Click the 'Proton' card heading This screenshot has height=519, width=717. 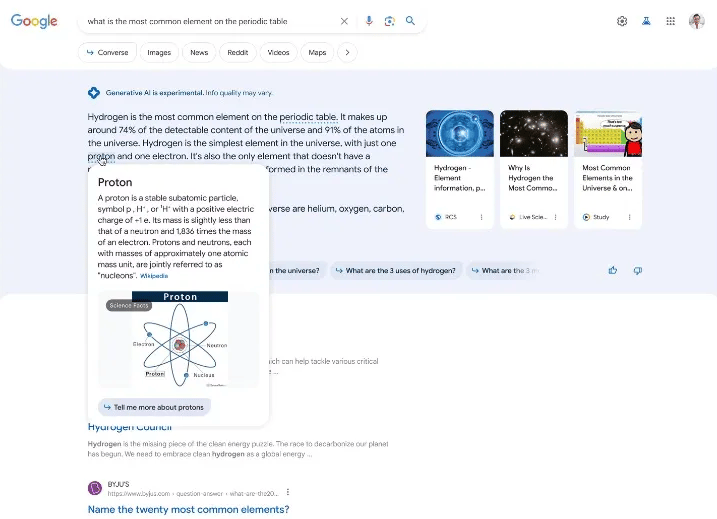[115, 182]
